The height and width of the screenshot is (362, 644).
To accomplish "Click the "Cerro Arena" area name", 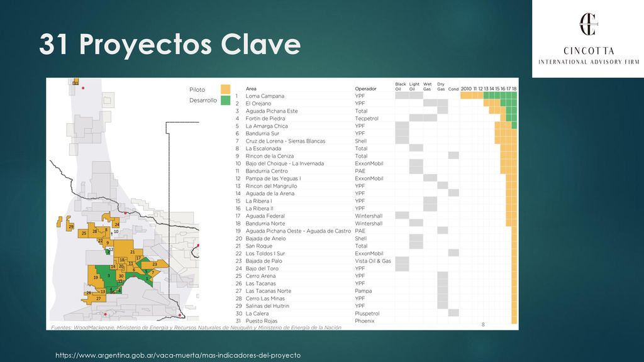I will tap(260, 277).
